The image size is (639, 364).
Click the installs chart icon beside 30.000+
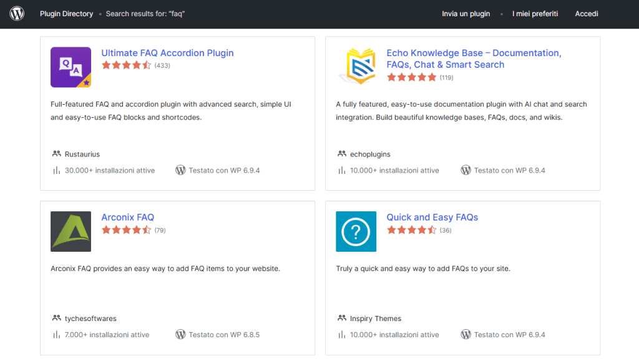56,170
